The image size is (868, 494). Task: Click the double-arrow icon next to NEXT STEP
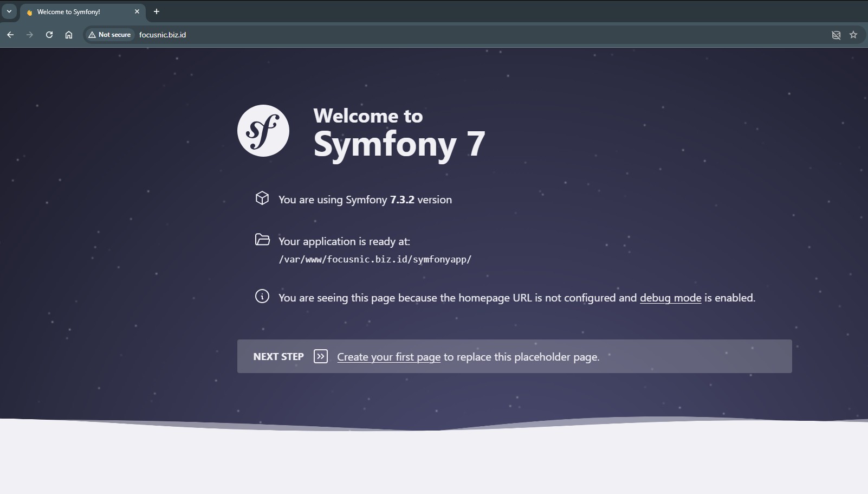click(x=321, y=356)
